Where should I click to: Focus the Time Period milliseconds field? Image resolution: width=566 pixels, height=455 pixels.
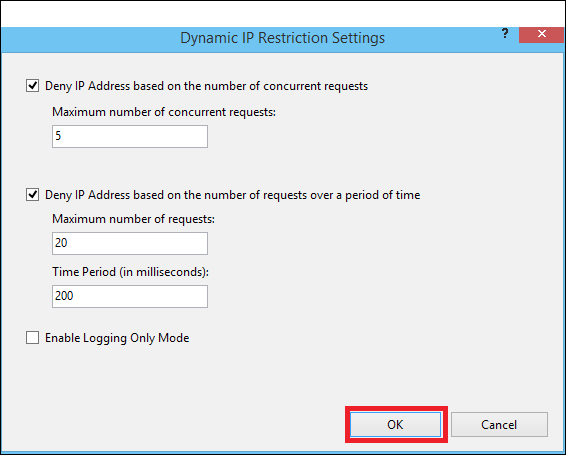point(130,296)
